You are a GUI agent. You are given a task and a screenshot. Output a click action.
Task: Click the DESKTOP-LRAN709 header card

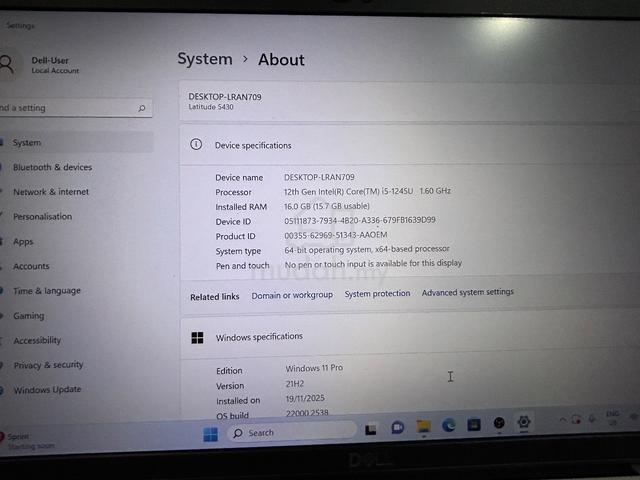[409, 101]
